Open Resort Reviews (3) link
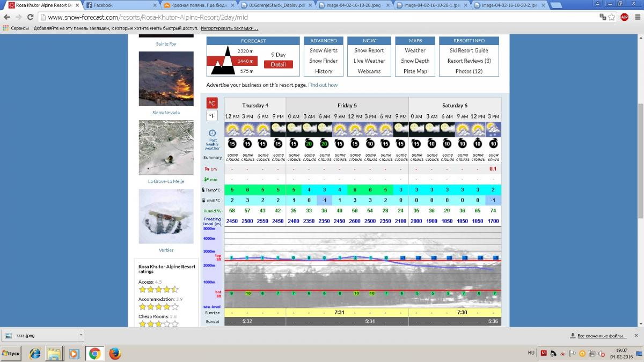644x362 pixels. pyautogui.click(x=469, y=61)
